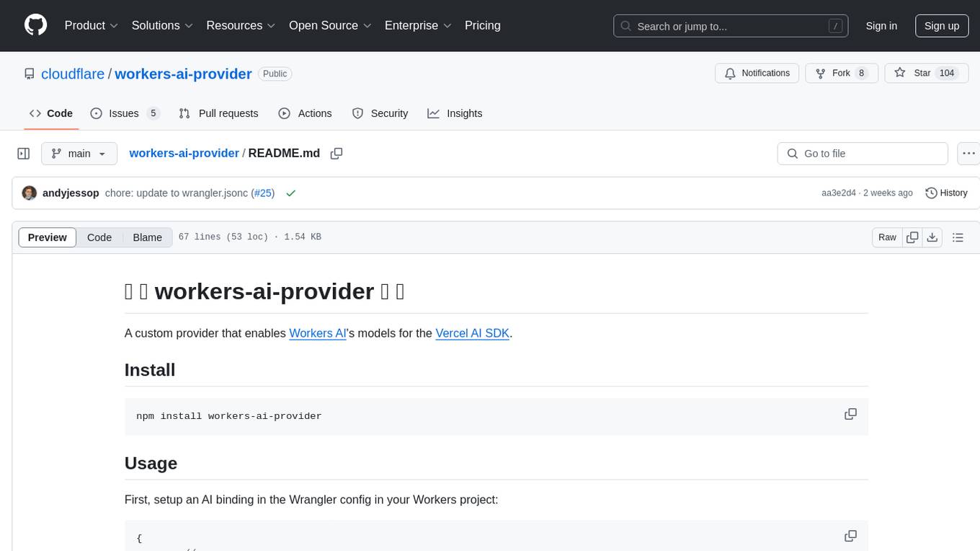Switch to the Preview view

pyautogui.click(x=48, y=237)
